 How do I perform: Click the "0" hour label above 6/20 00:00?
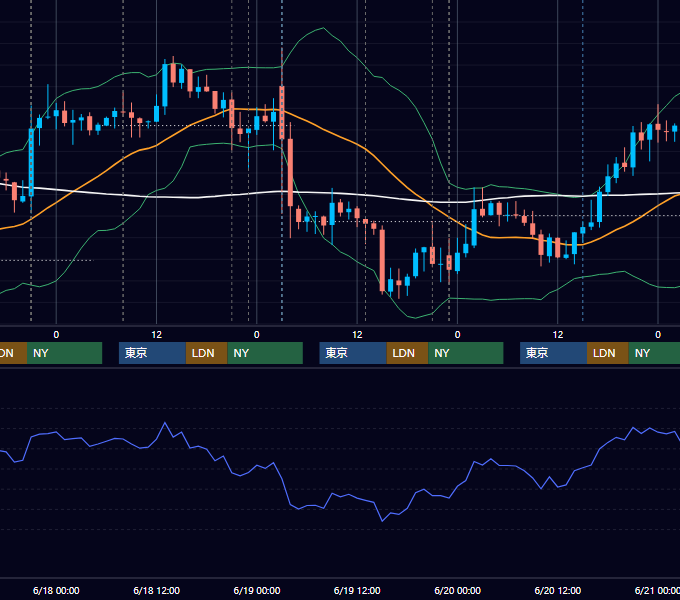[x=458, y=335]
